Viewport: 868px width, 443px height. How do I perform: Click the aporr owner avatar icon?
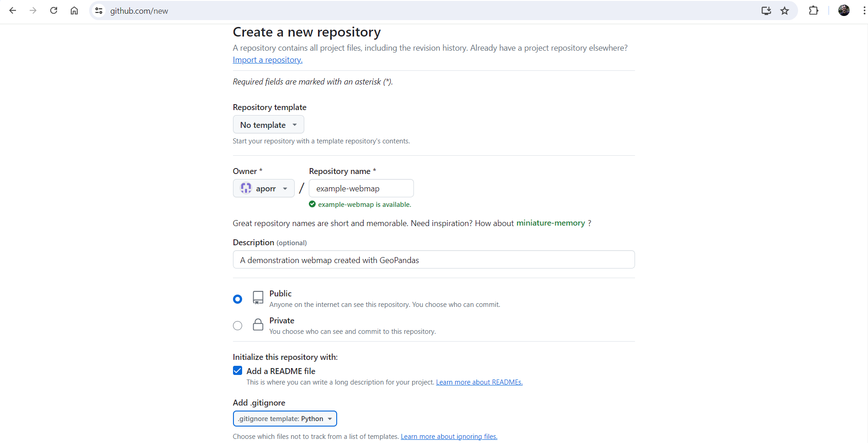click(x=246, y=188)
